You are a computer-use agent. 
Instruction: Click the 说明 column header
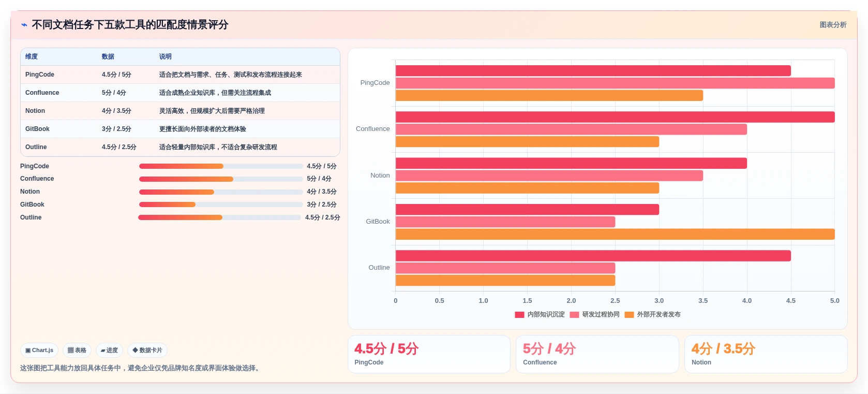click(166, 56)
